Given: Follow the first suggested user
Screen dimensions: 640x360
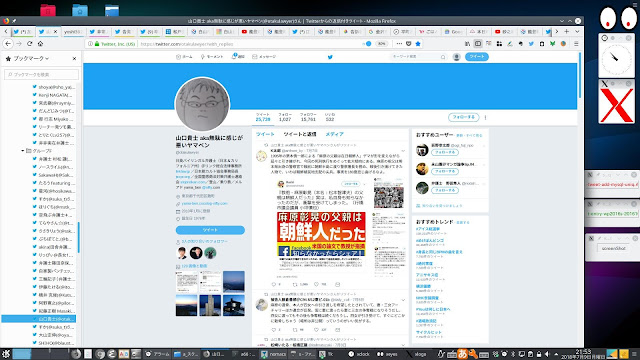Looking at the screenshot, I should pos(445,152).
